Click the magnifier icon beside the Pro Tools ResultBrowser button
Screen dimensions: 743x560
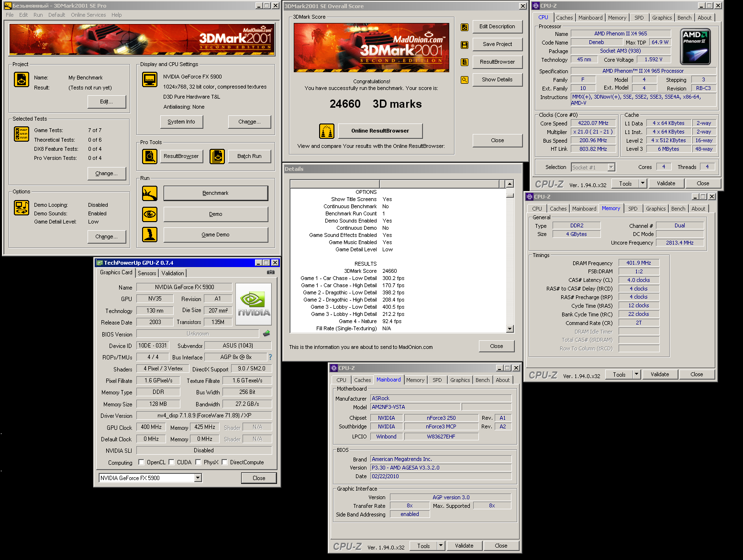(x=150, y=156)
